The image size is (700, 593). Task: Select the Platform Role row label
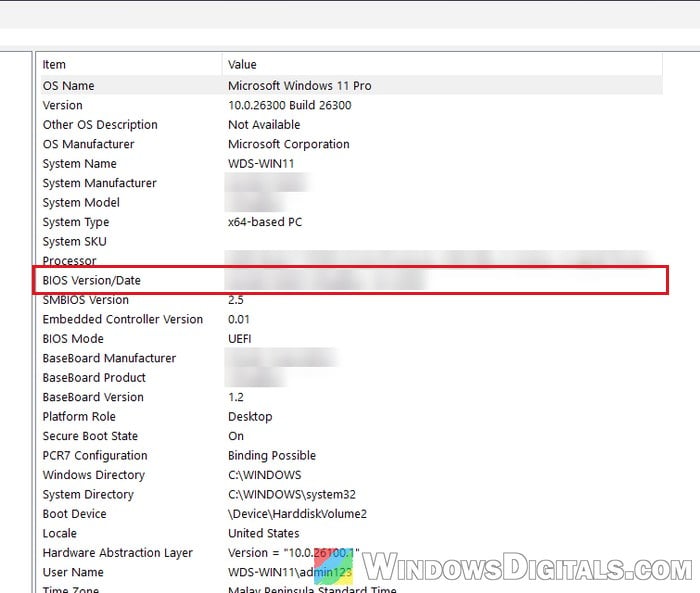click(x=79, y=417)
